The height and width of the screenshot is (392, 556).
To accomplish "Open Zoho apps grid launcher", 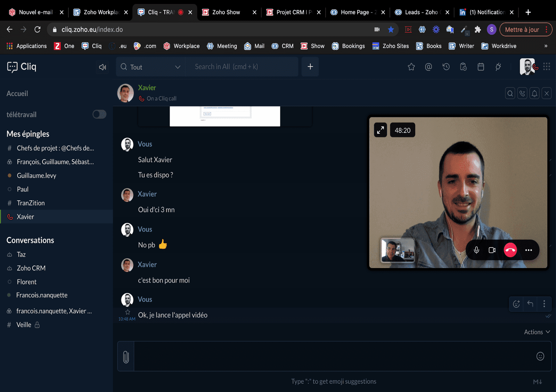I will (547, 66).
